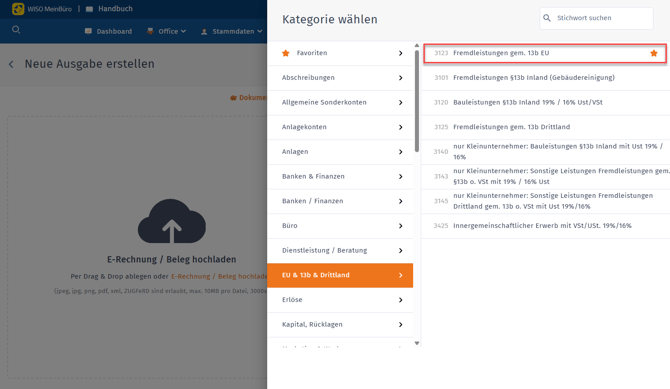The width and height of the screenshot is (670, 389).
Task: Click the search magnifier in the navigation bar
Action: [16, 30]
